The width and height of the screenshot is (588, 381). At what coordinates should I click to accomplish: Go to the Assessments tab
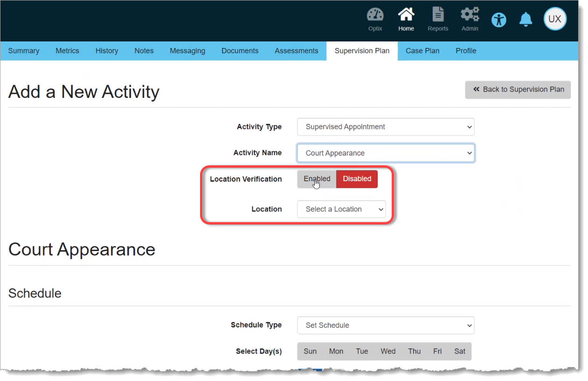click(296, 51)
